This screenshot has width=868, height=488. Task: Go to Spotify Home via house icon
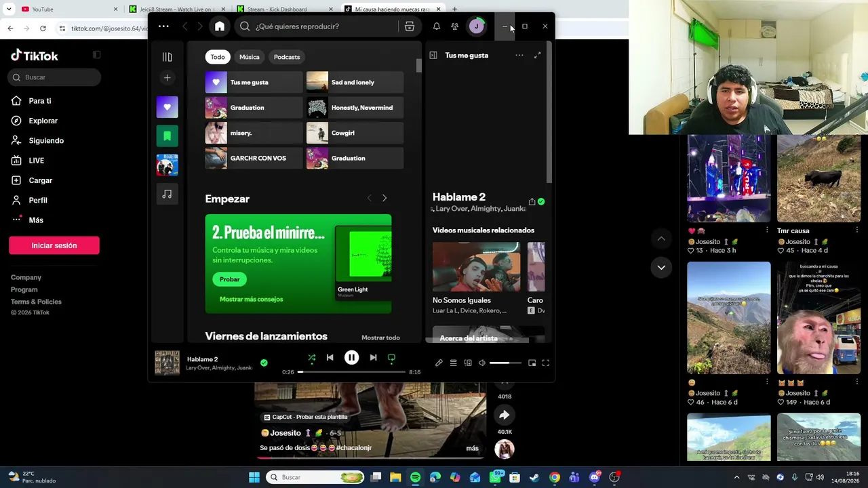pos(220,26)
